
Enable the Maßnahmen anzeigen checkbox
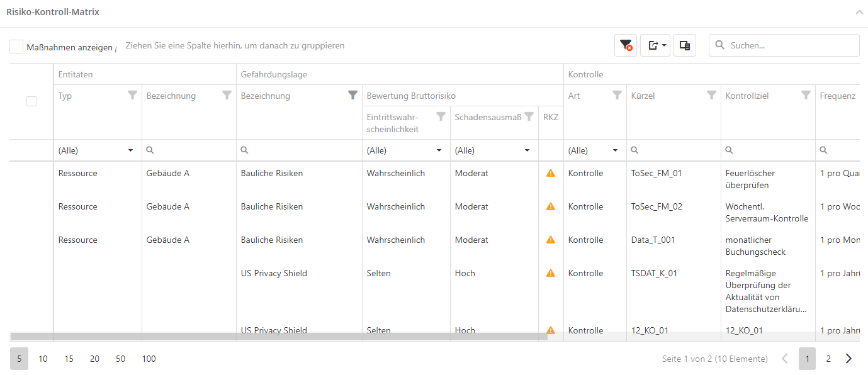pos(17,47)
